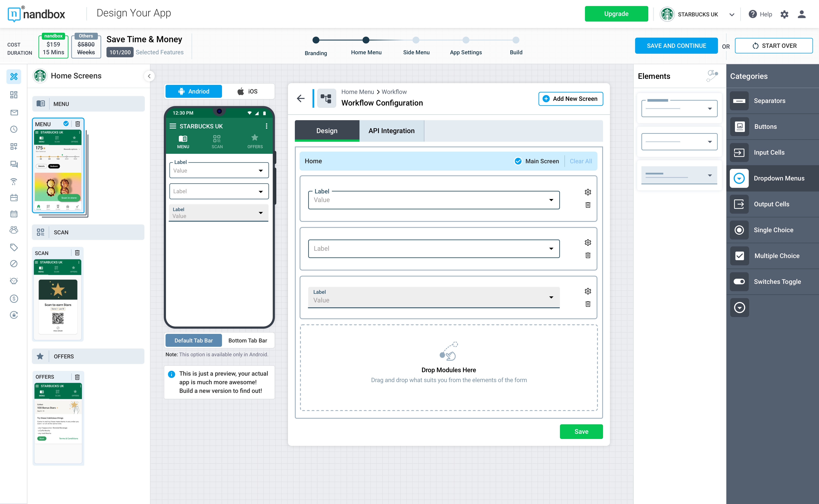Screen dimensions: 819x504
Task: Select Default Tab Bar option
Action: tap(194, 340)
